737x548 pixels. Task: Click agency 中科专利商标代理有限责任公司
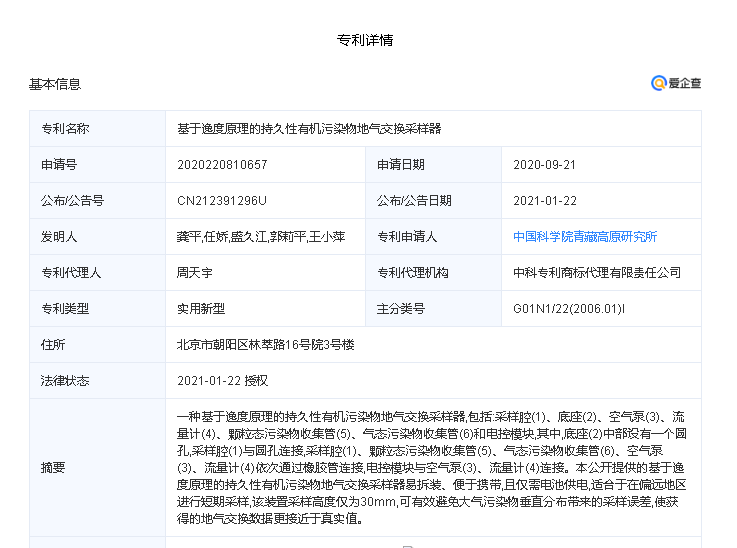point(597,273)
